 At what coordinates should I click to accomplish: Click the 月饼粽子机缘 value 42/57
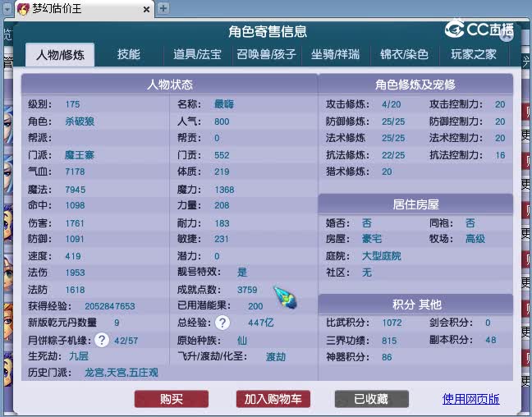tap(126, 341)
